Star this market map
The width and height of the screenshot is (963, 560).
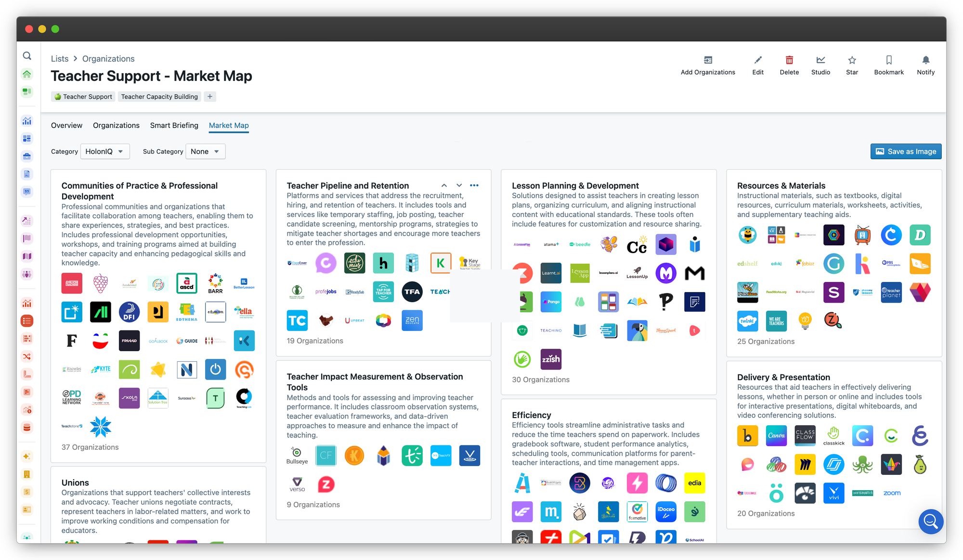(852, 60)
